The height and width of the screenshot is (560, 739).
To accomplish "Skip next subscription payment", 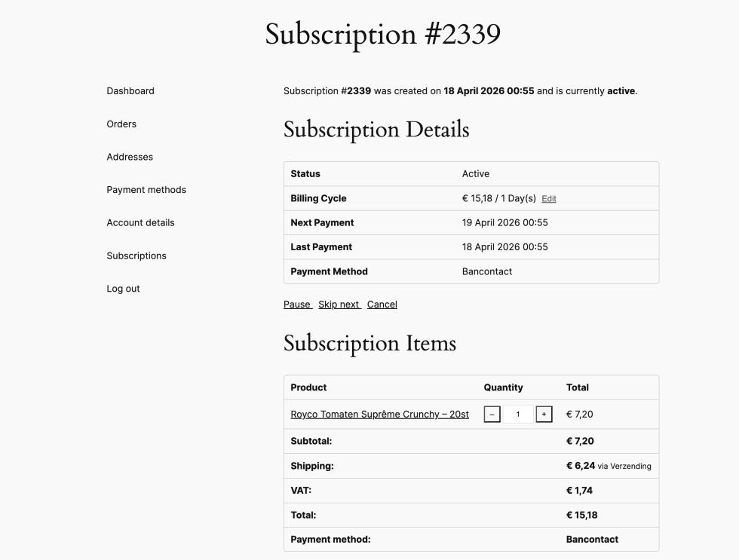I will pos(339,304).
